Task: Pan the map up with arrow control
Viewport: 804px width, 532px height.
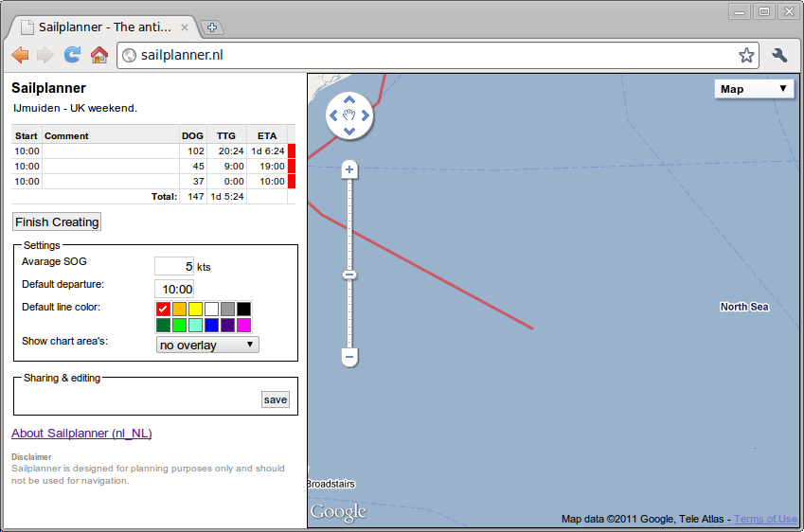Action: (349, 99)
